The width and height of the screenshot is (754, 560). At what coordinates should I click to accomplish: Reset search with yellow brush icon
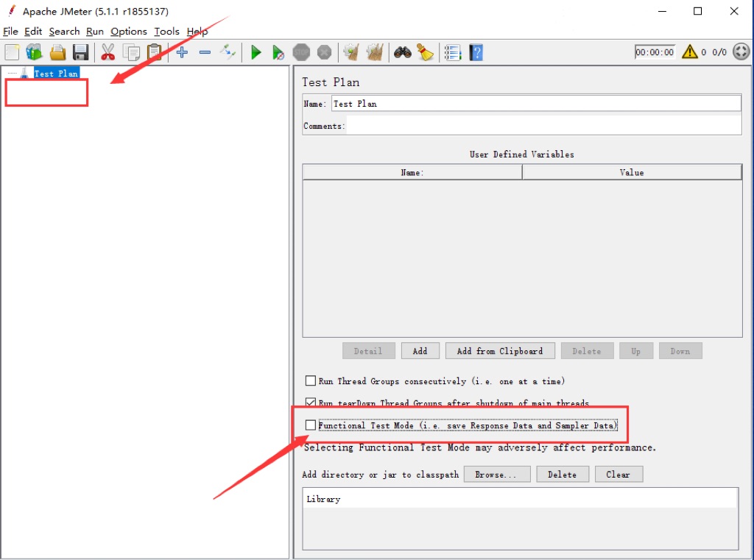point(425,52)
